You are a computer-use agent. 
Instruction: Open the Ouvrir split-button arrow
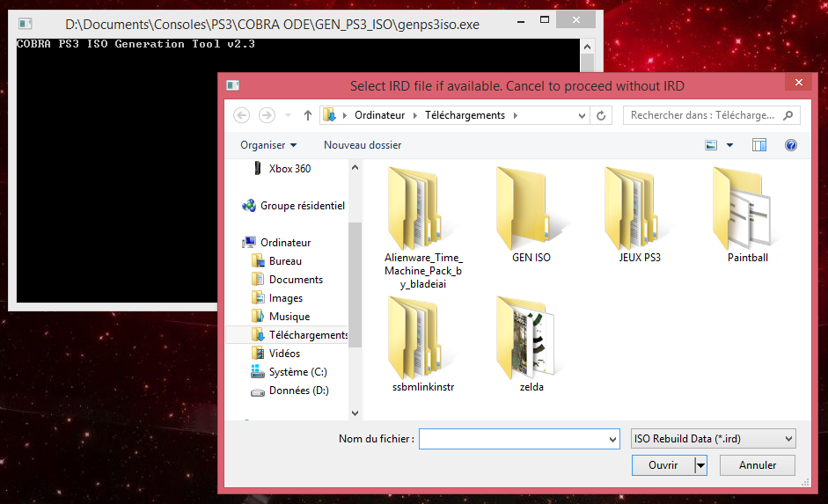pos(700,465)
